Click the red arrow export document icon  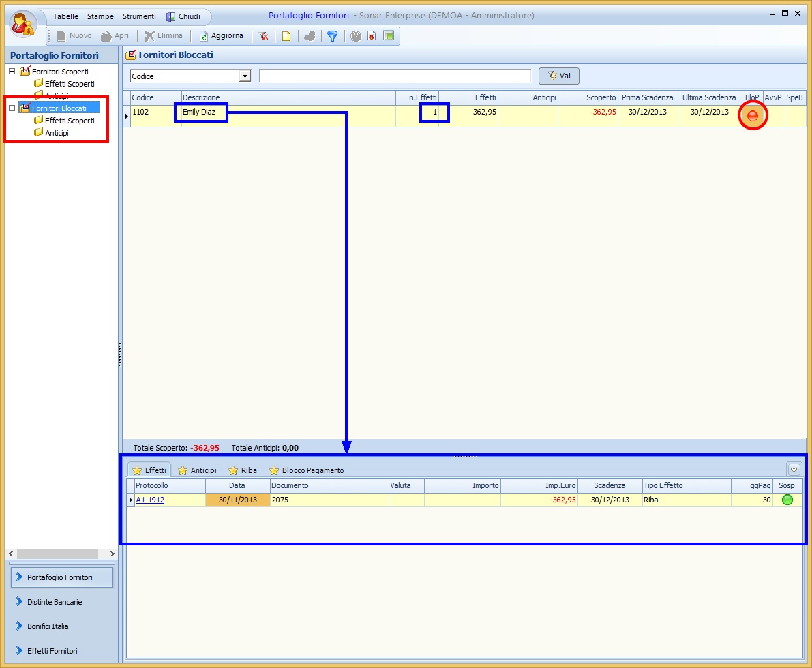[372, 36]
